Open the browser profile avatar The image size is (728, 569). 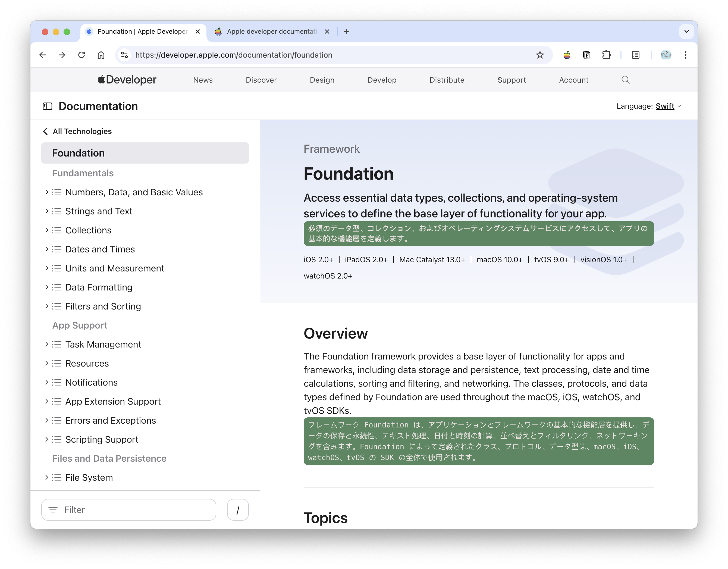pyautogui.click(x=666, y=55)
